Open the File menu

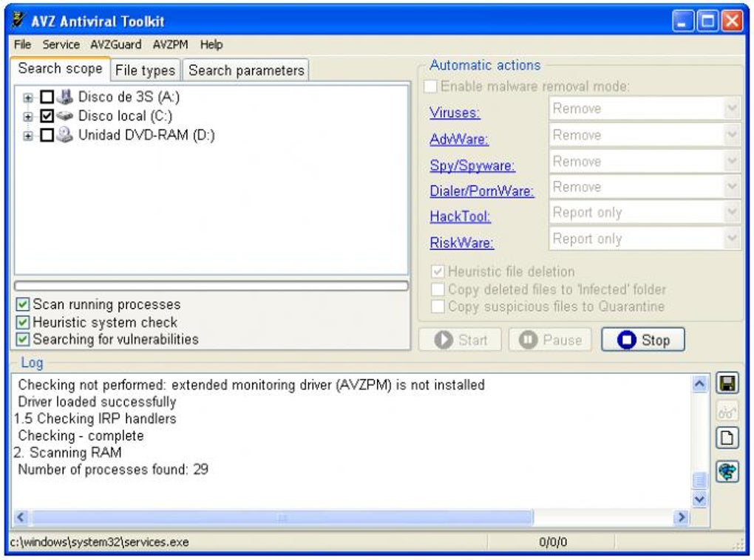pos(22,45)
